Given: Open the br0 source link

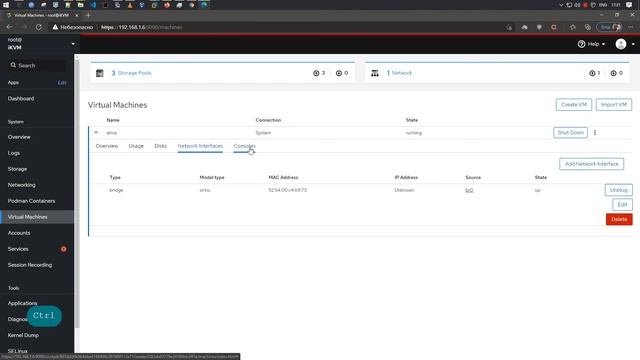Looking at the screenshot, I should click(469, 190).
